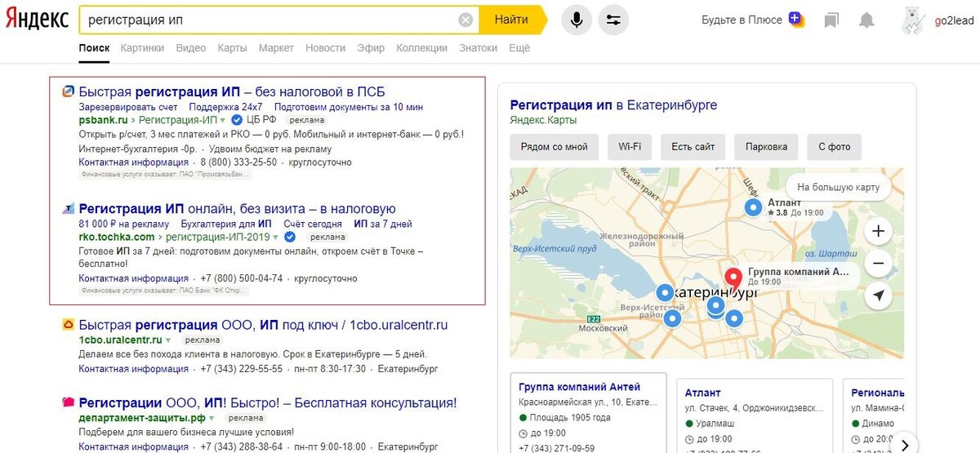This screenshot has height=453, width=980.
Task: Switch to Коллекции tab
Action: coord(422,48)
